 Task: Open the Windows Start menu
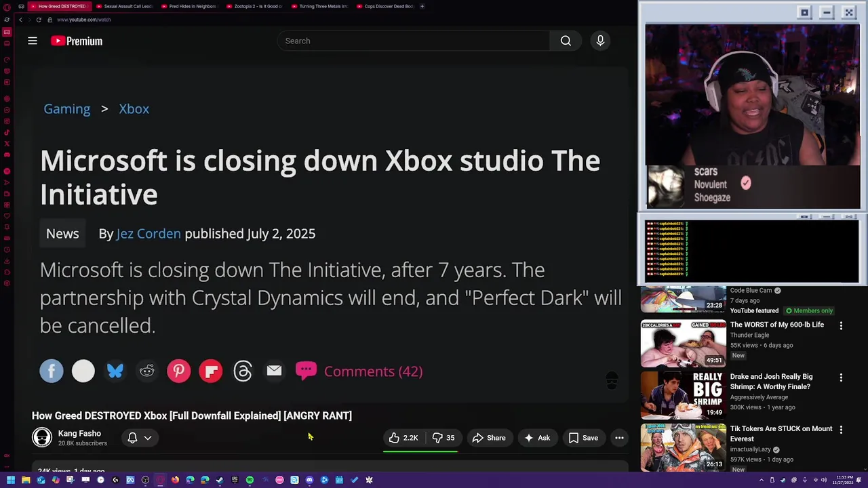pos(11,480)
